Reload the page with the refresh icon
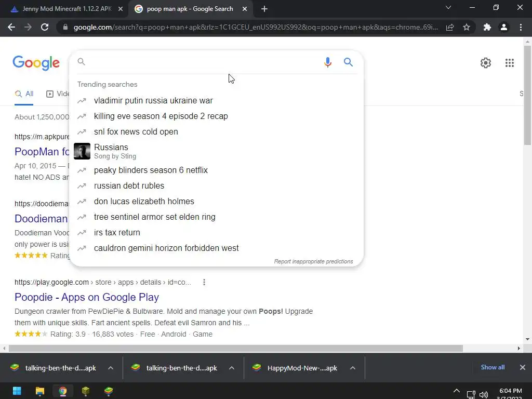 click(45, 27)
